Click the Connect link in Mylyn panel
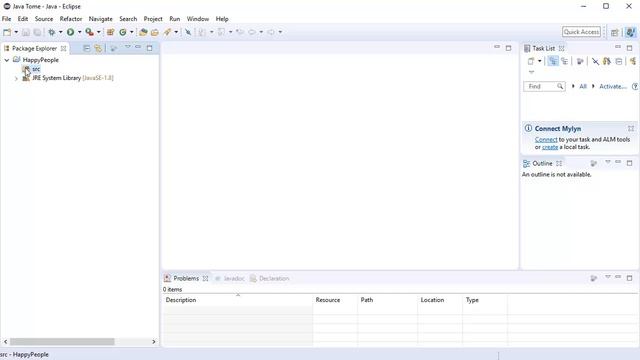Image resolution: width=640 pixels, height=360 pixels. coord(546,140)
